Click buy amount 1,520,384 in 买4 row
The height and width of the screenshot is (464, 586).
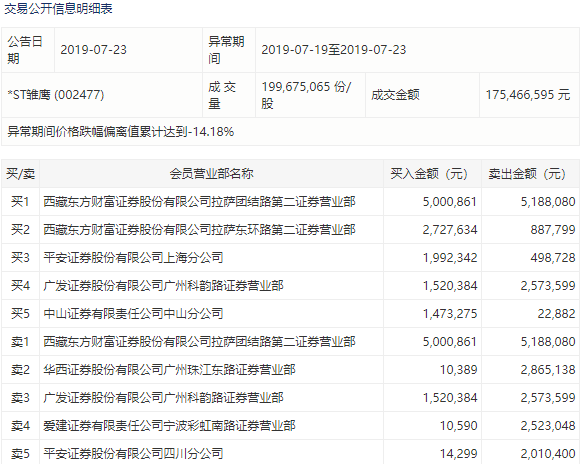click(x=450, y=286)
